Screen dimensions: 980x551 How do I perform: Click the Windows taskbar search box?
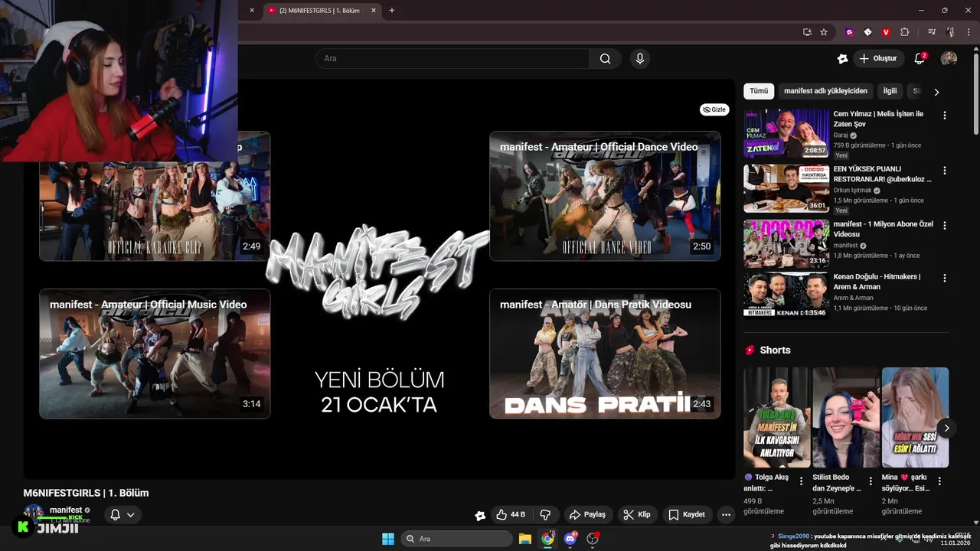(457, 539)
